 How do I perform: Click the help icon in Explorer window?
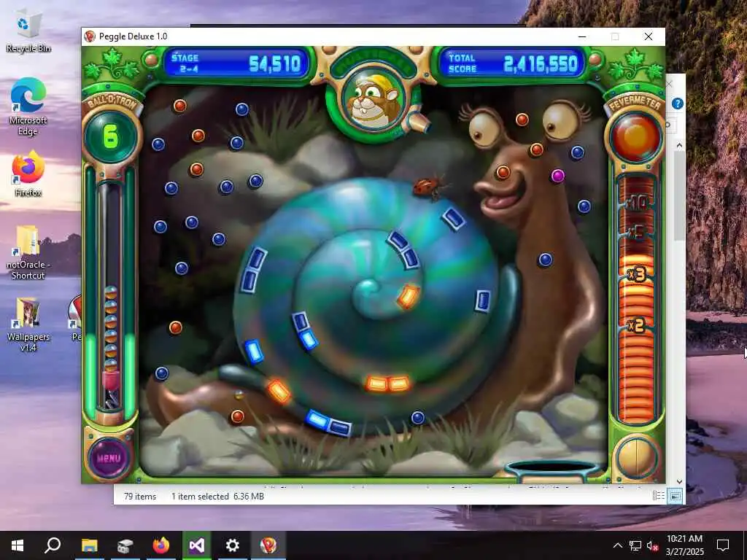(x=678, y=104)
